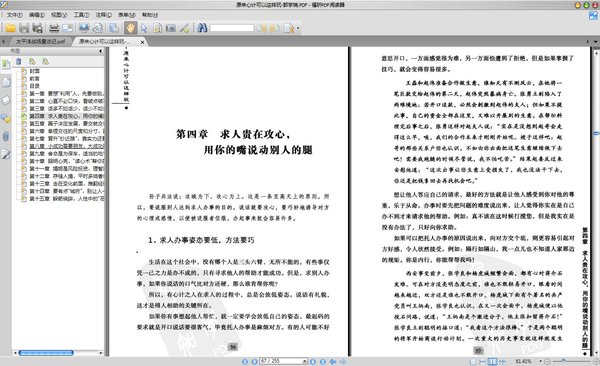Open the page number dropdown 57 / 255
Viewport: 600px width, 366px height.
click(x=305, y=361)
